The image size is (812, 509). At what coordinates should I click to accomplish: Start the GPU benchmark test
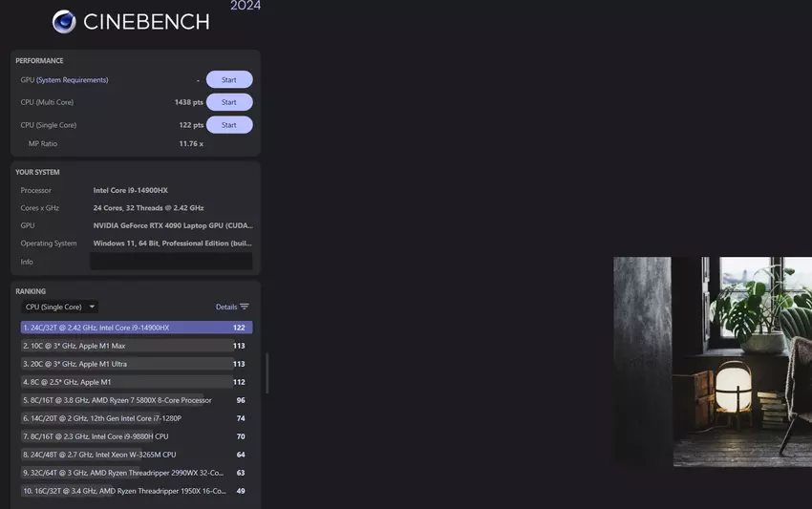[x=229, y=79]
